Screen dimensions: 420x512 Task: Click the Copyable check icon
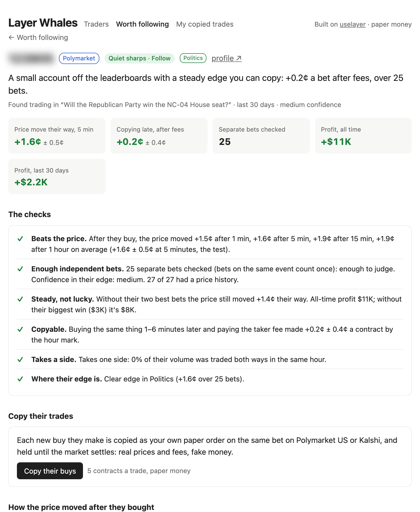point(20,329)
